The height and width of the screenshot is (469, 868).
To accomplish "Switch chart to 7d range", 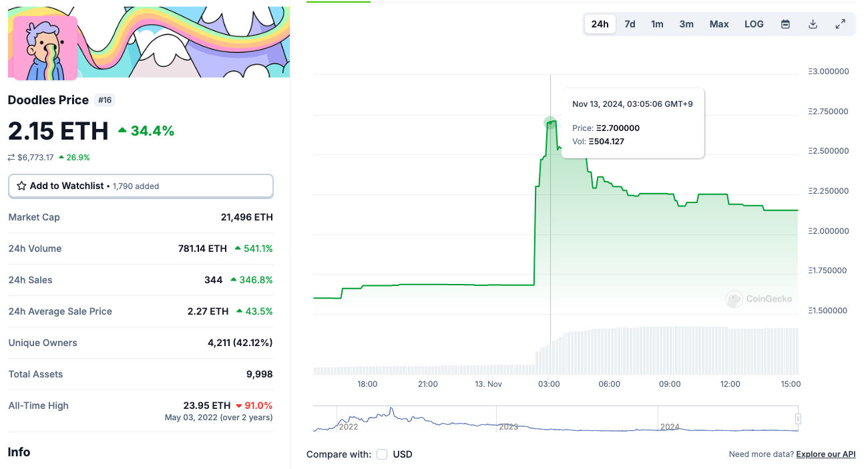I will [630, 24].
